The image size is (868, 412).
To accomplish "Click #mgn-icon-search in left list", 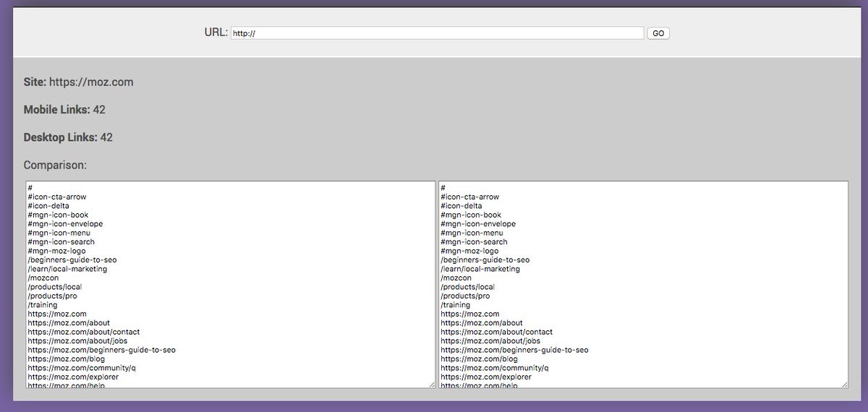I will (x=61, y=242).
